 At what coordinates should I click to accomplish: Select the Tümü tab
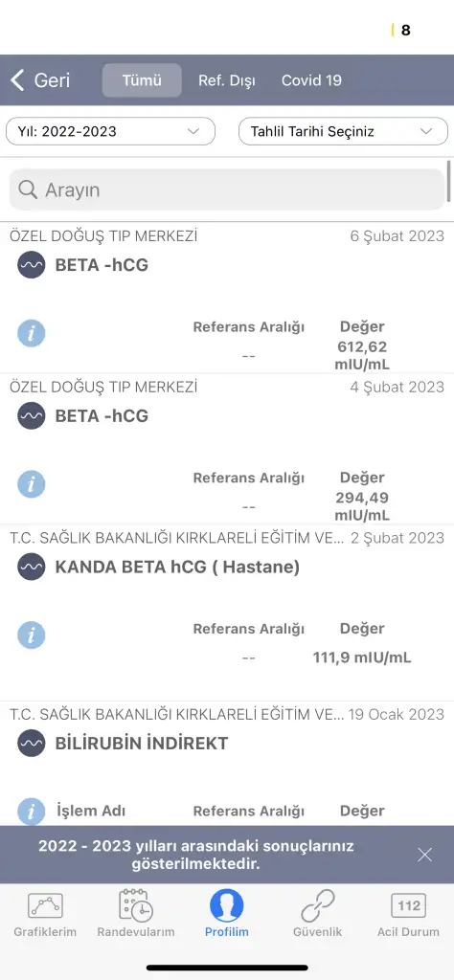click(x=142, y=80)
